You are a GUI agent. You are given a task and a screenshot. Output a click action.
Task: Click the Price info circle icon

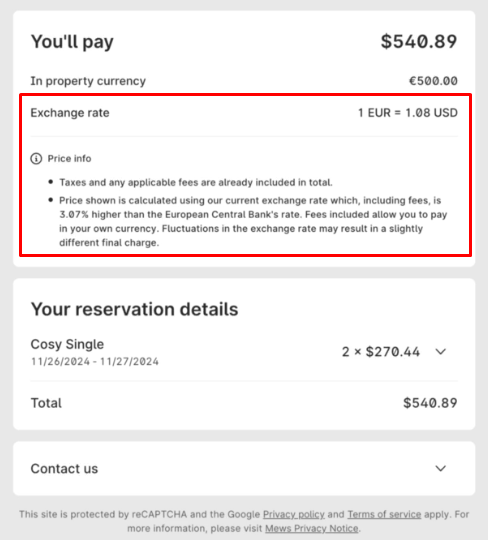click(x=36, y=159)
